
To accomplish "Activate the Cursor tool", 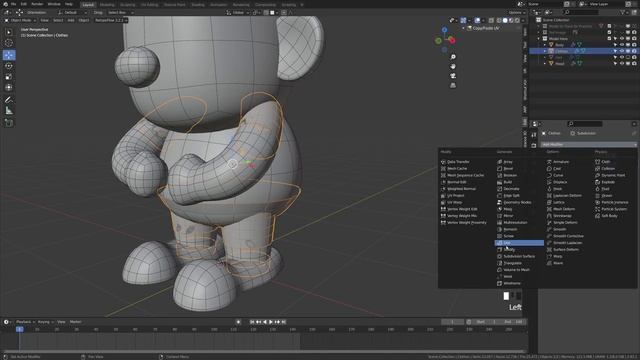I will click(x=9, y=43).
